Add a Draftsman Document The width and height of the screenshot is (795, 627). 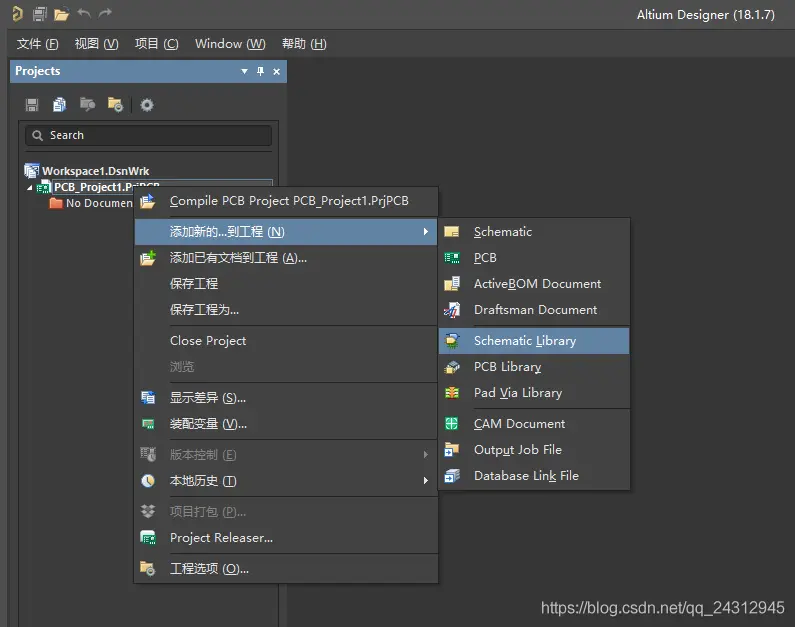pyautogui.click(x=534, y=310)
